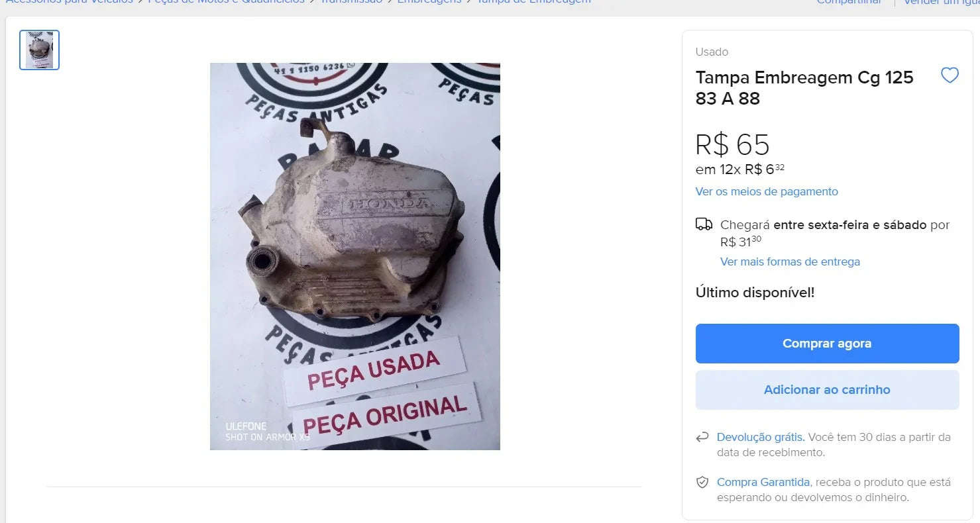Click the Compartilhar link at top
This screenshot has height=523, width=980.
[x=849, y=3]
